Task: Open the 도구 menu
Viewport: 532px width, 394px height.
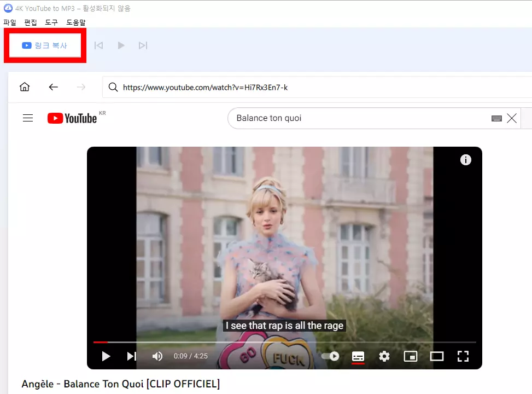Action: (51, 22)
